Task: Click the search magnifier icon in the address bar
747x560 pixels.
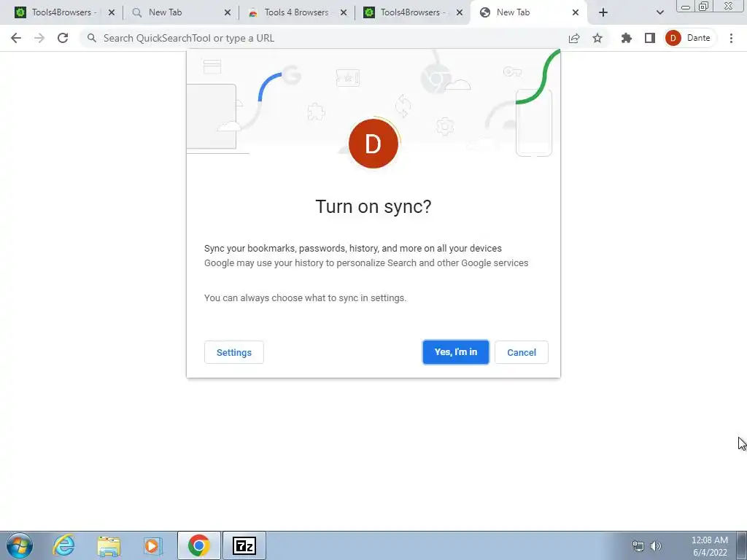Action: tap(92, 38)
